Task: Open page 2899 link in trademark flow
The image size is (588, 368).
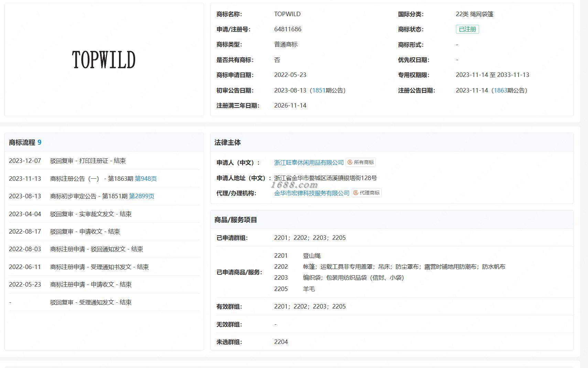Action: [142, 196]
